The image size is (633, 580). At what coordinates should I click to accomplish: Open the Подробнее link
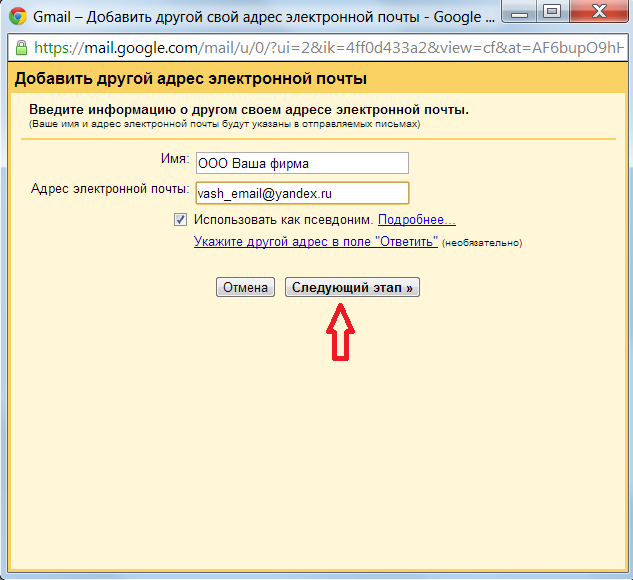tap(416, 220)
